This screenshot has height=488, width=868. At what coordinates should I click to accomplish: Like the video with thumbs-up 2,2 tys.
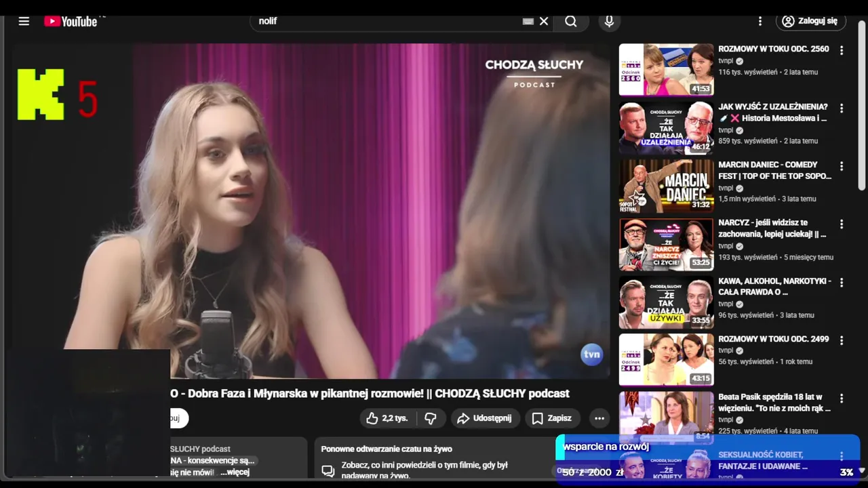(387, 418)
